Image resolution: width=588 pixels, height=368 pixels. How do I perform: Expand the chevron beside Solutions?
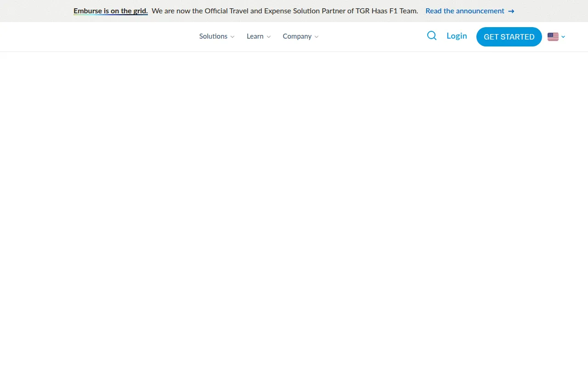[232, 37]
